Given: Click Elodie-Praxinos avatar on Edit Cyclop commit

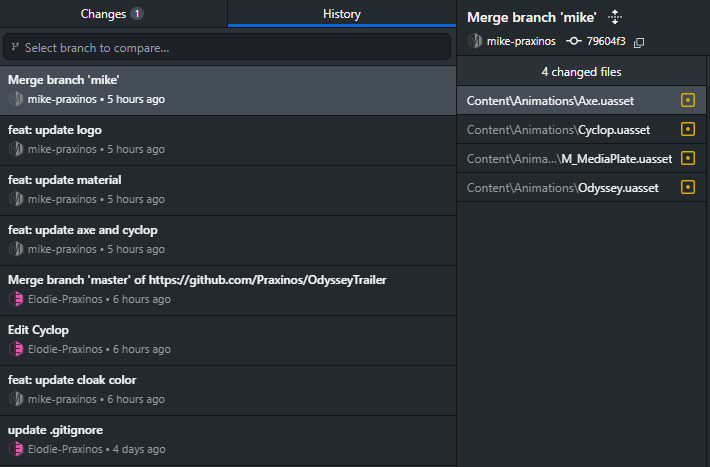Looking at the screenshot, I should tap(16, 349).
